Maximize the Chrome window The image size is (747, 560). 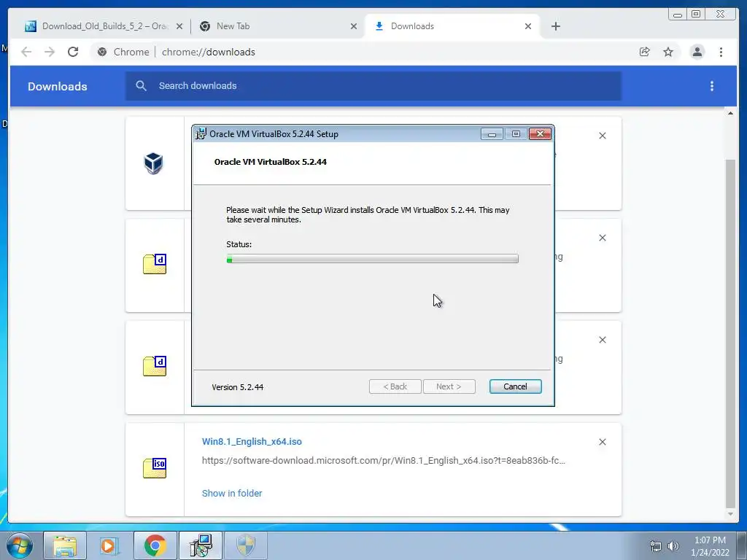[696, 15]
